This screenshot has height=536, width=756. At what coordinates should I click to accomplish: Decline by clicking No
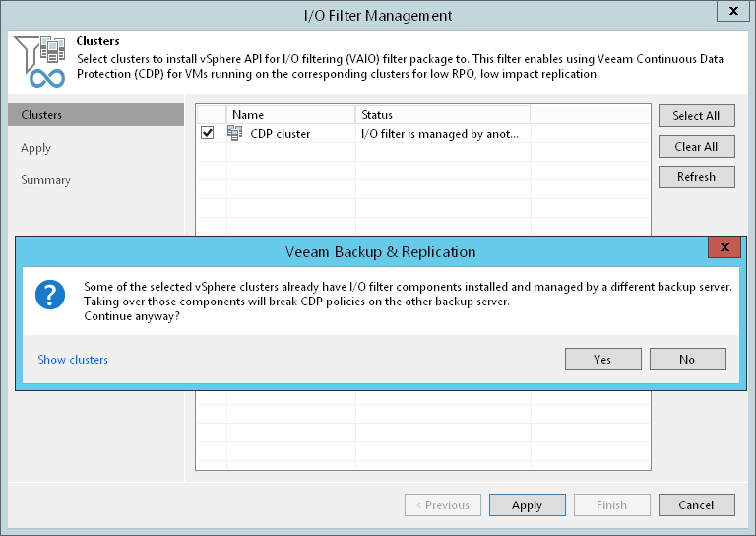click(x=687, y=359)
